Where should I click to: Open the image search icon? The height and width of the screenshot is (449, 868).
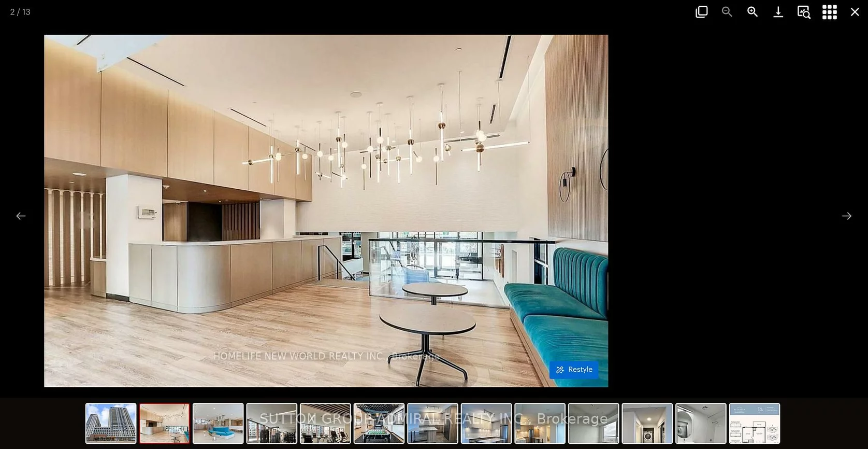coord(803,12)
